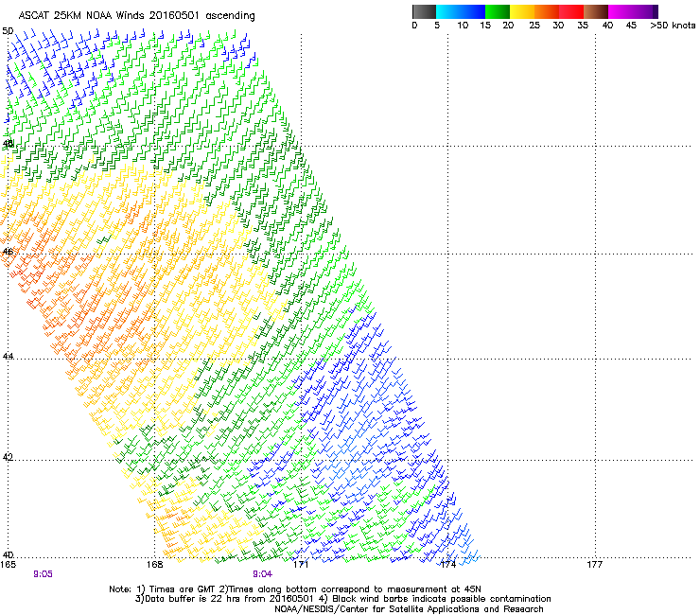
Task: Click the purple time stamp '9:04'
Action: coord(263,574)
